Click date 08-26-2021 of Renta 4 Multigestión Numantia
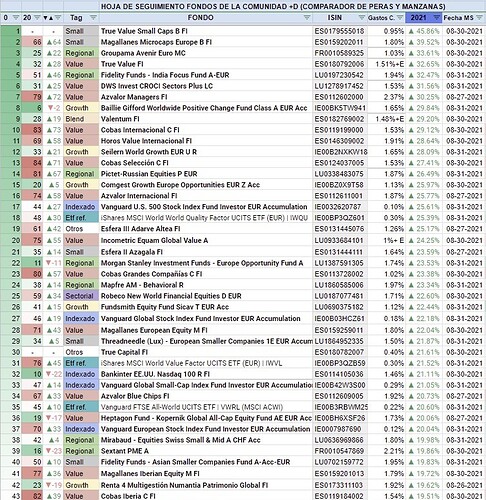Image resolution: width=486 pixels, height=500 pixels. point(464,485)
